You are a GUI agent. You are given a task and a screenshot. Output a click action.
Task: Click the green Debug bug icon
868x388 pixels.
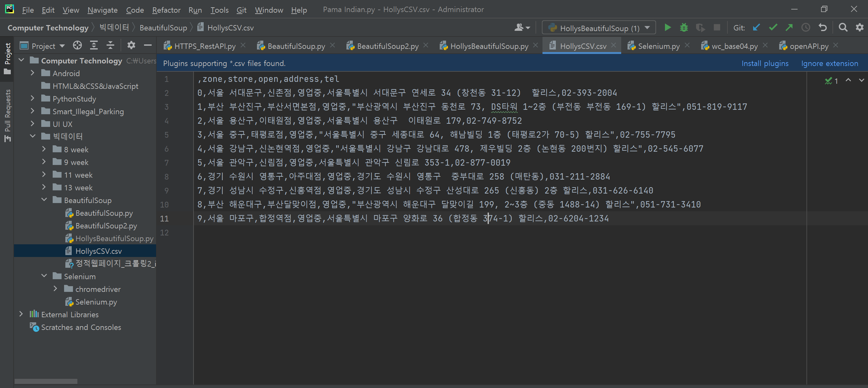point(684,28)
